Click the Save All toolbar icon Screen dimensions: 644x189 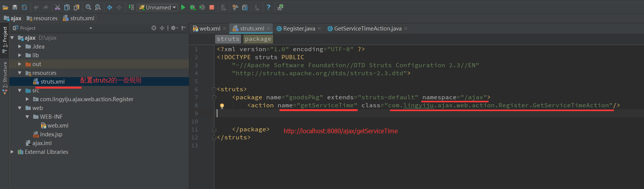[15, 7]
